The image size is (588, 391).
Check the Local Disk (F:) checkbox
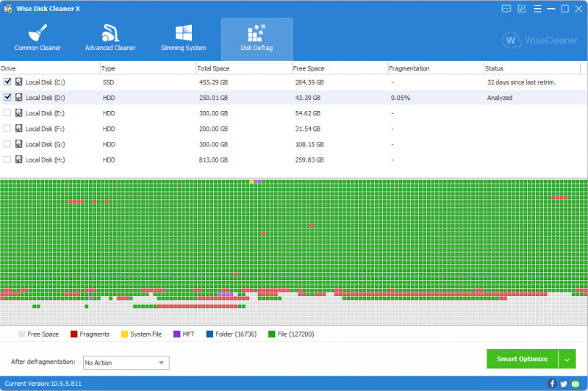(7, 128)
